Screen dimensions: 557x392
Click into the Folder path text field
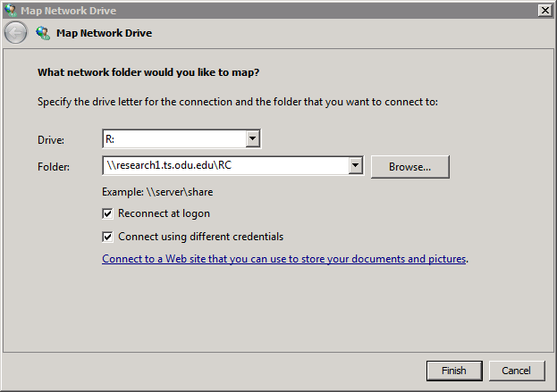224,165
